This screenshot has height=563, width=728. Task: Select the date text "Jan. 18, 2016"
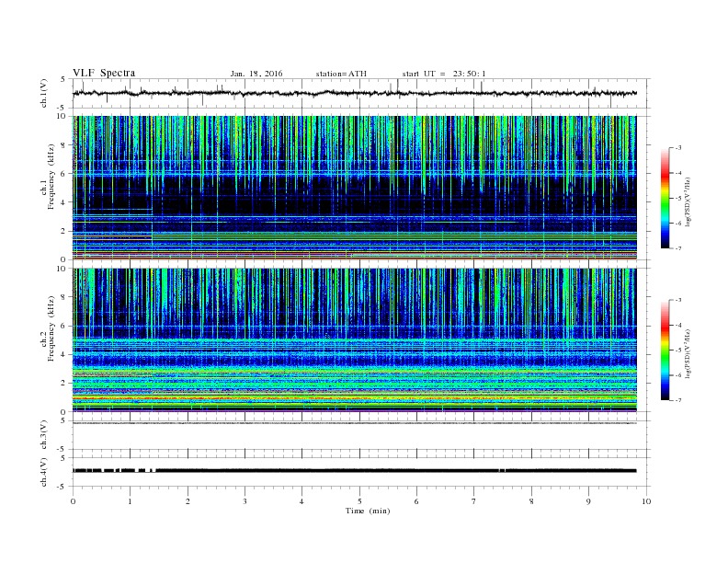pos(256,74)
